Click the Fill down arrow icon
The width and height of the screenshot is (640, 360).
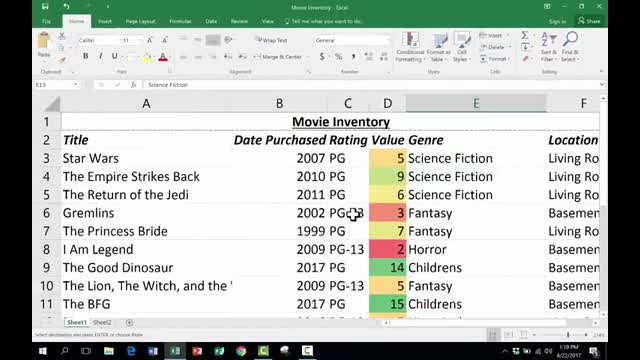pyautogui.click(x=525, y=47)
